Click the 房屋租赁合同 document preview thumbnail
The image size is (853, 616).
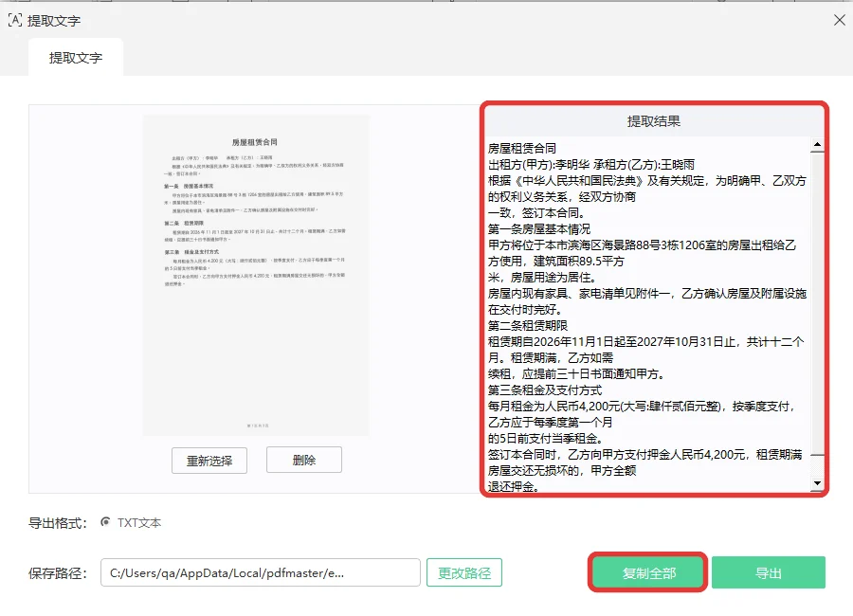tap(256, 276)
